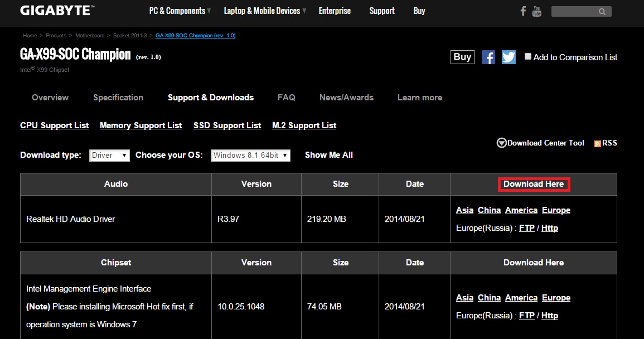Download Realtek audio driver from China
The height and width of the screenshot is (339, 644).
489,210
